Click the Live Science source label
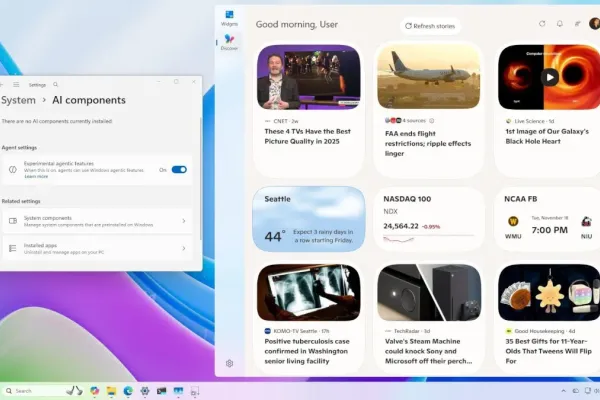 (529, 121)
